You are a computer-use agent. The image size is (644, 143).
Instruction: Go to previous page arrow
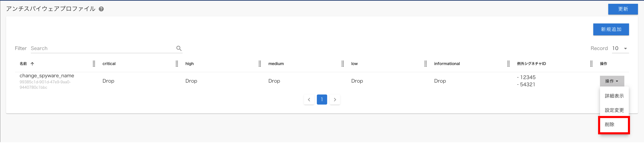(x=309, y=99)
